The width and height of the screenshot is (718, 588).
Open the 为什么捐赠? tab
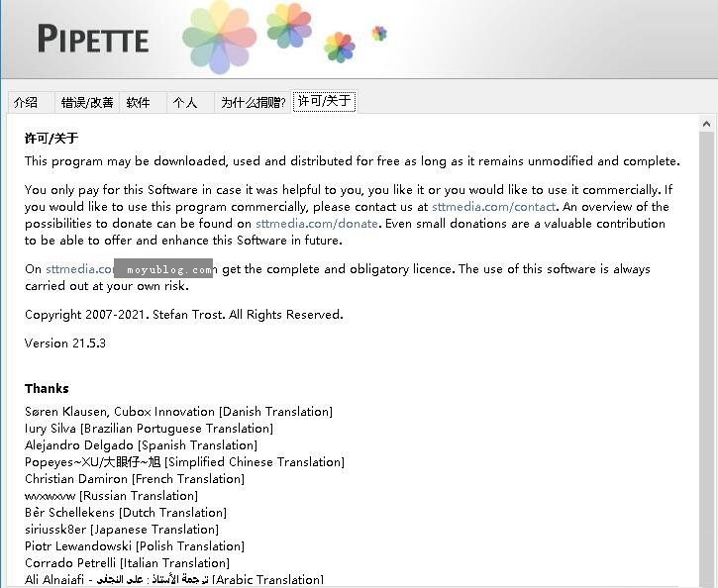(x=253, y=103)
